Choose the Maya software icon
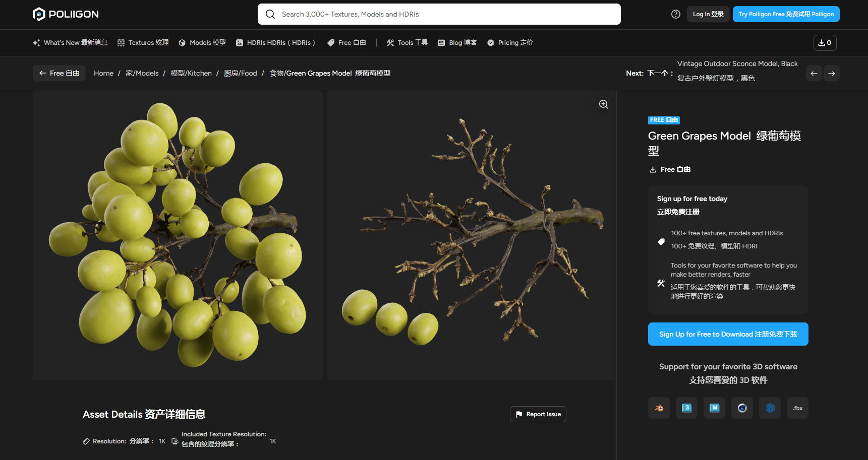This screenshot has width=868, height=460. coord(714,408)
